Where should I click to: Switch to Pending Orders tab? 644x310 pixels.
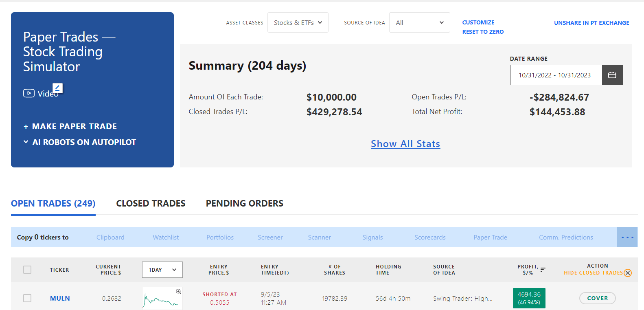point(245,203)
